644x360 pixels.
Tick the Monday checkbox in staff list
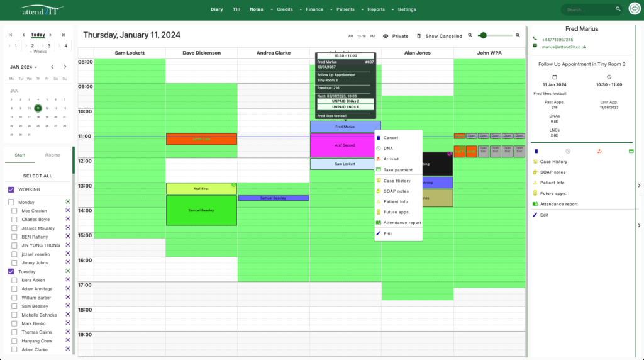11,202
